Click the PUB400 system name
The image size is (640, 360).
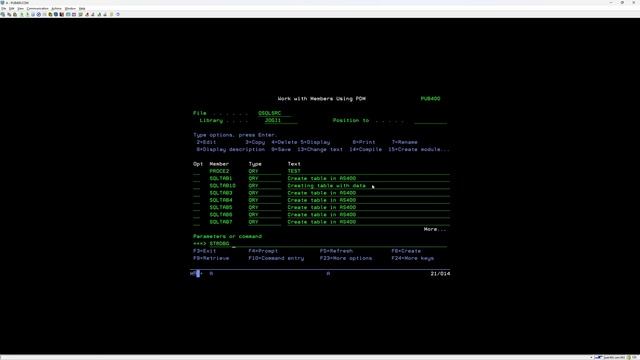point(431,99)
